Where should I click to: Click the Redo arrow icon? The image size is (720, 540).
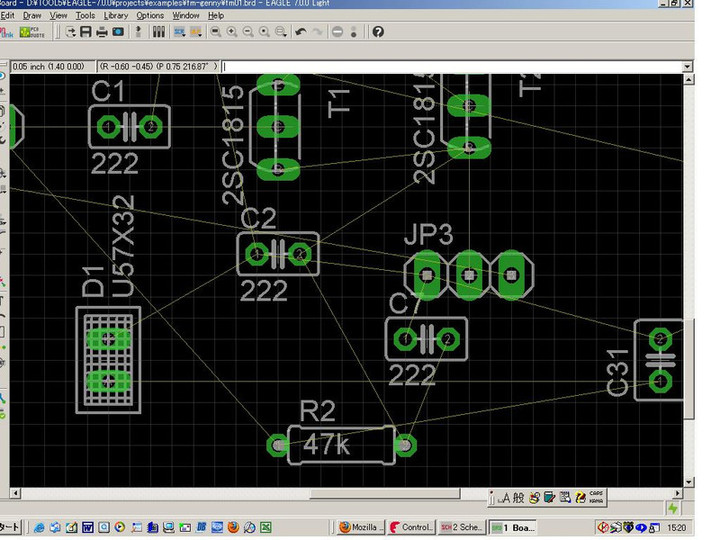(318, 32)
